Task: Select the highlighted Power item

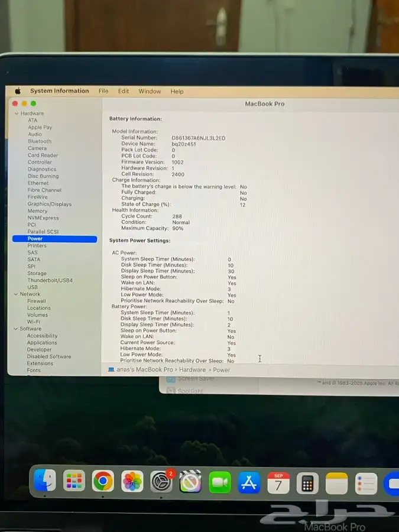Action: click(x=54, y=239)
